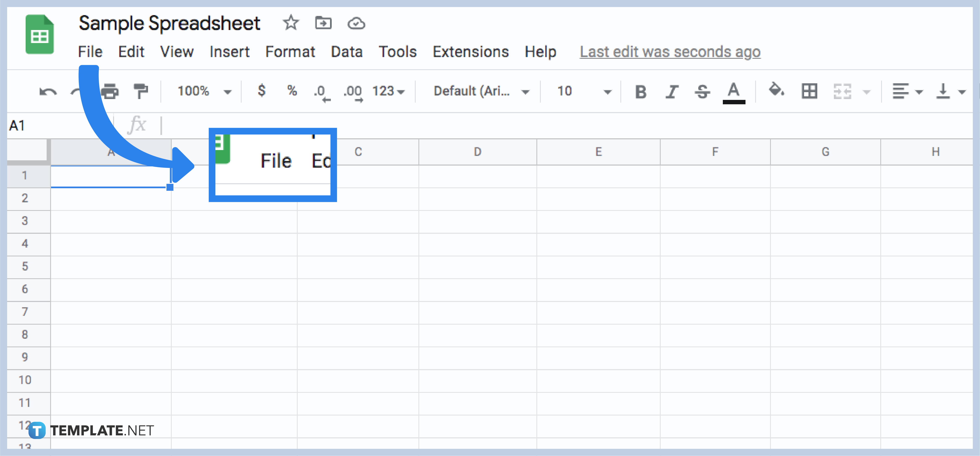Toggle strikethrough formatting

pos(703,91)
